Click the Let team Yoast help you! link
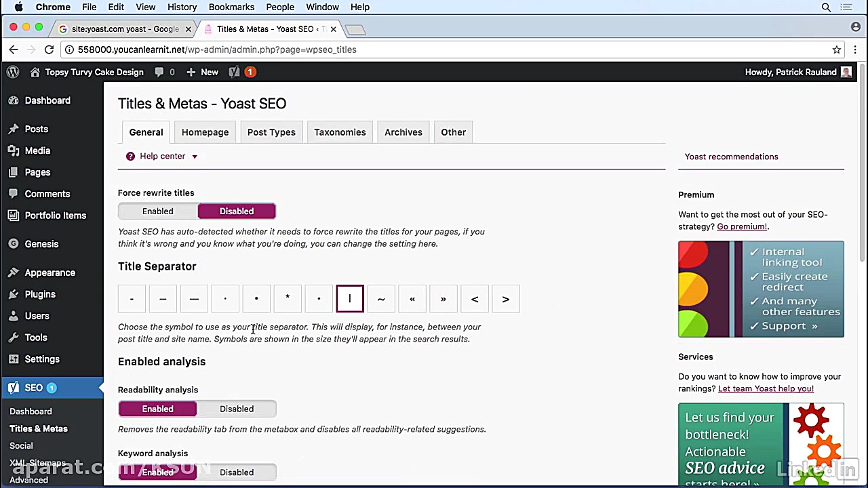The height and width of the screenshot is (488, 868). [x=766, y=388]
